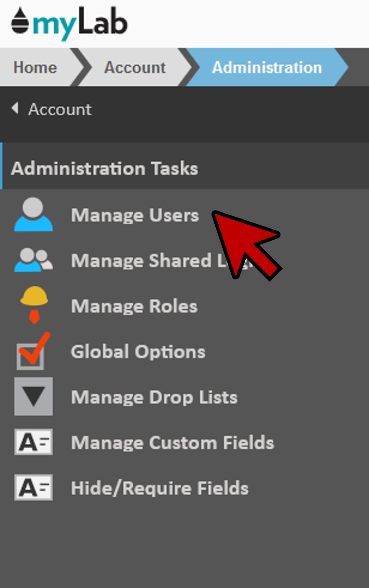
Task: Click the Manage Users person icon
Action: coord(33,215)
